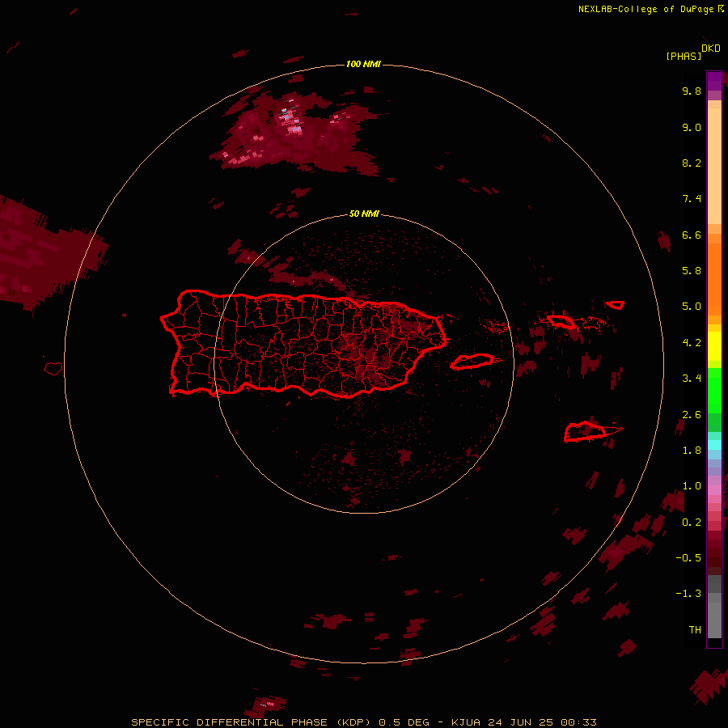Screen dimensions: 728x728
Task: Select the -1.3 legend value
Action: (x=688, y=594)
